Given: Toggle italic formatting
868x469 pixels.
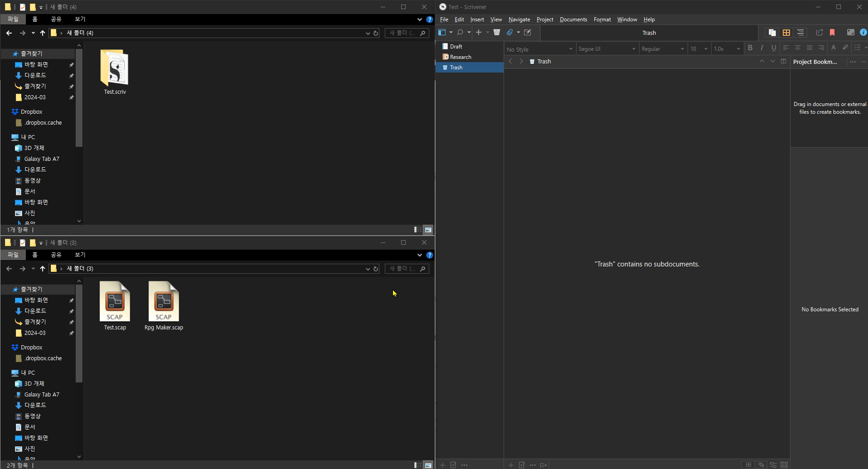Looking at the screenshot, I should coord(762,48).
